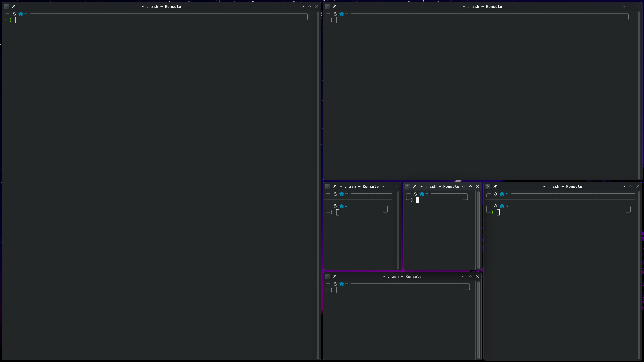Focus hollow cursor in narrow two-prompt Konsole

click(338, 212)
